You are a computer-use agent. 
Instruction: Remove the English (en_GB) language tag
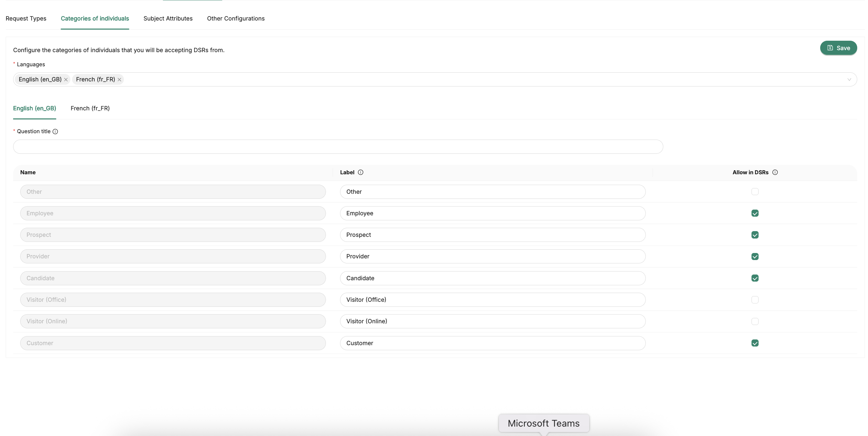[66, 80]
